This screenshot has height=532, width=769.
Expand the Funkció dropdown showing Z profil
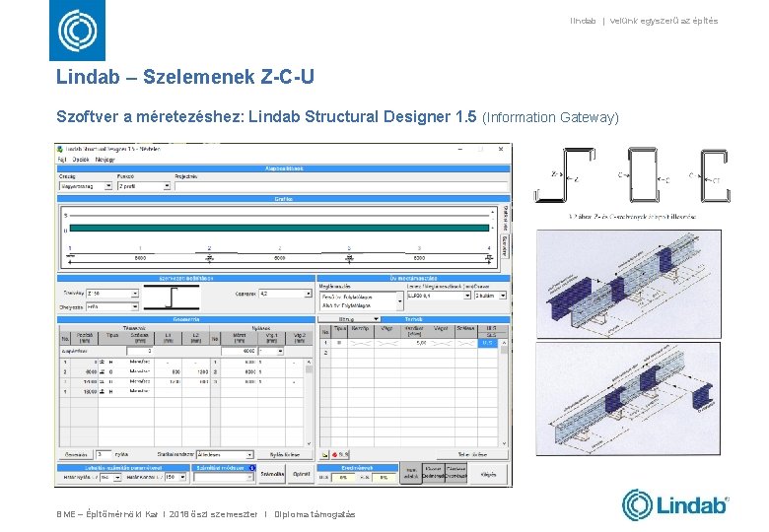[167, 186]
